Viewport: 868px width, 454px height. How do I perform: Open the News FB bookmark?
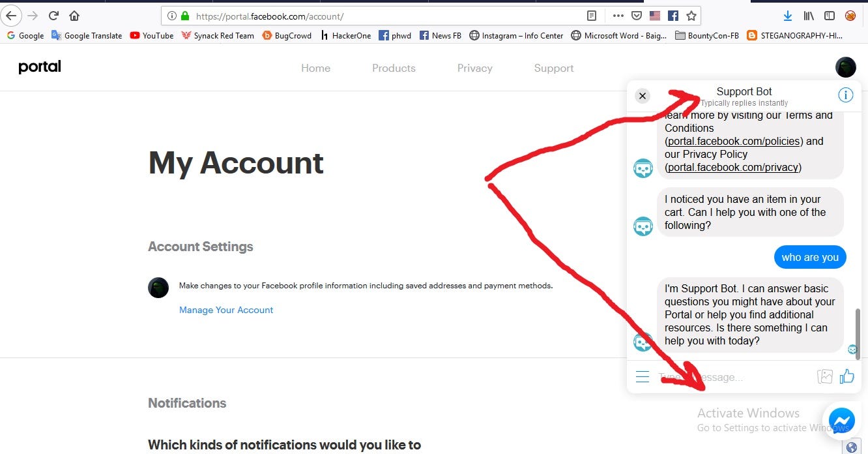(x=441, y=35)
